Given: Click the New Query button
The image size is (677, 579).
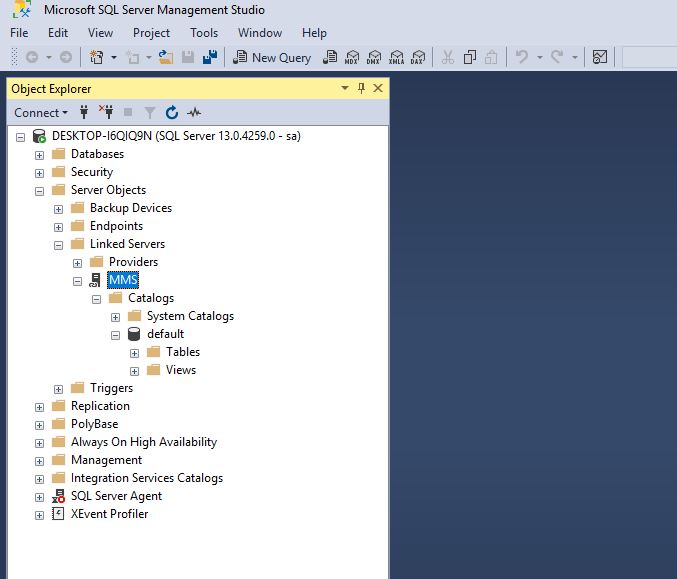Looking at the screenshot, I should point(272,57).
